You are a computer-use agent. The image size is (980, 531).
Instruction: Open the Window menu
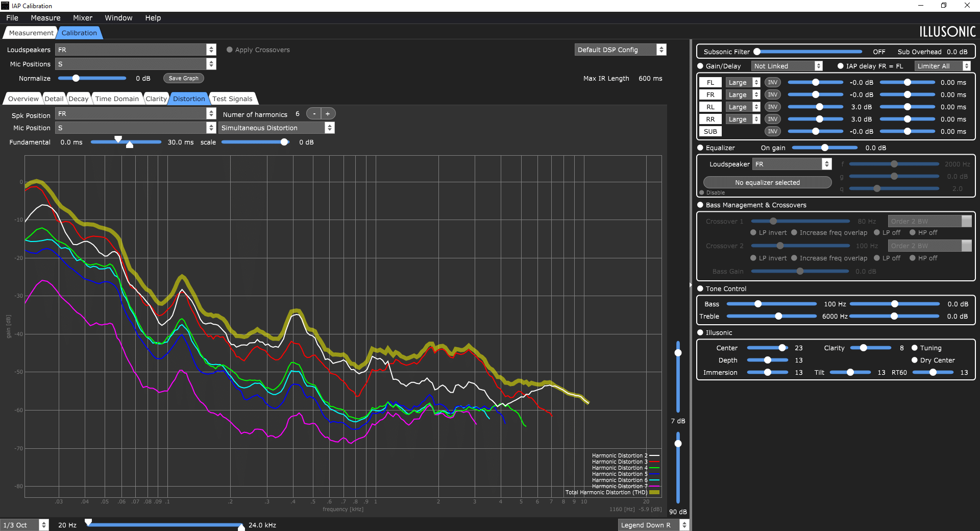118,18
